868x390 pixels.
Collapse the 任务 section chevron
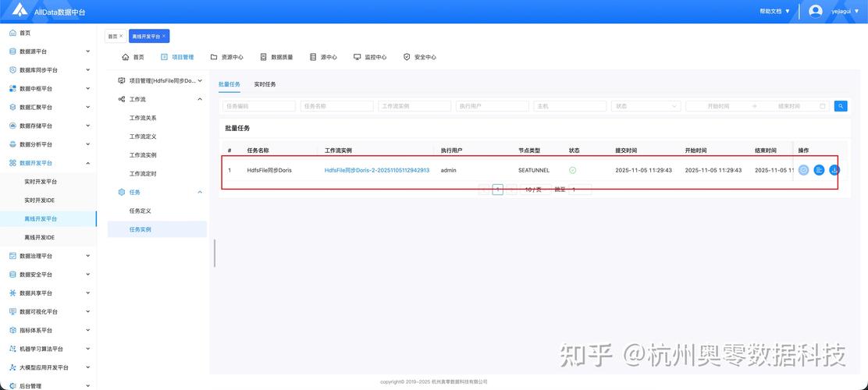200,192
